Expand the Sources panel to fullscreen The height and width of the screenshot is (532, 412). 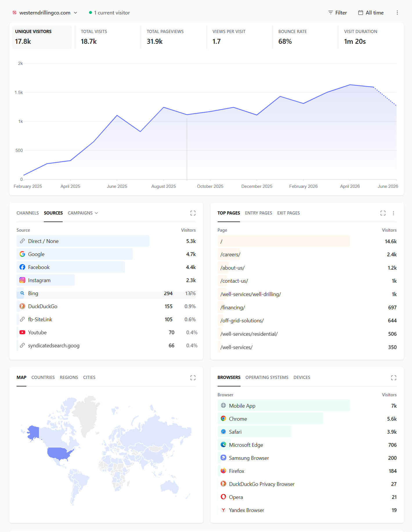tap(193, 213)
